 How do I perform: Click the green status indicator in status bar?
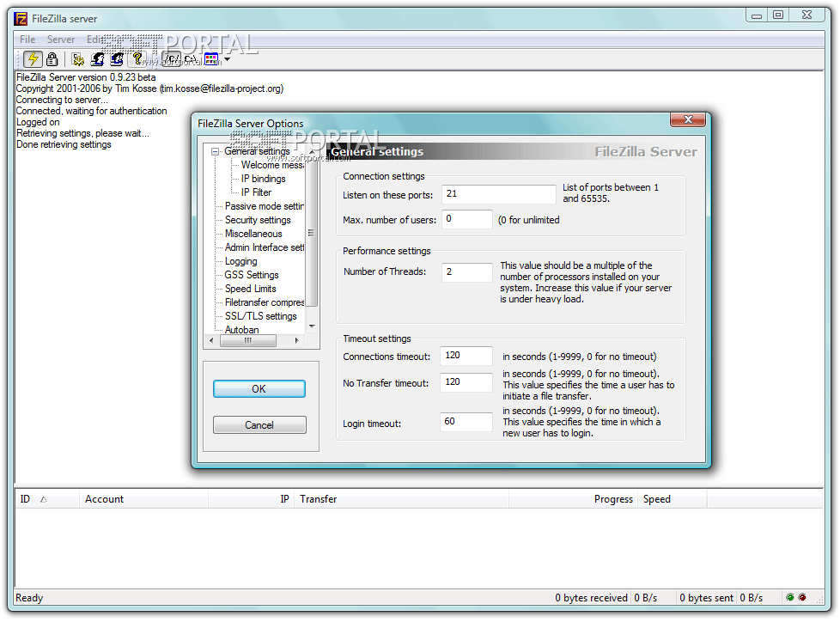[789, 597]
